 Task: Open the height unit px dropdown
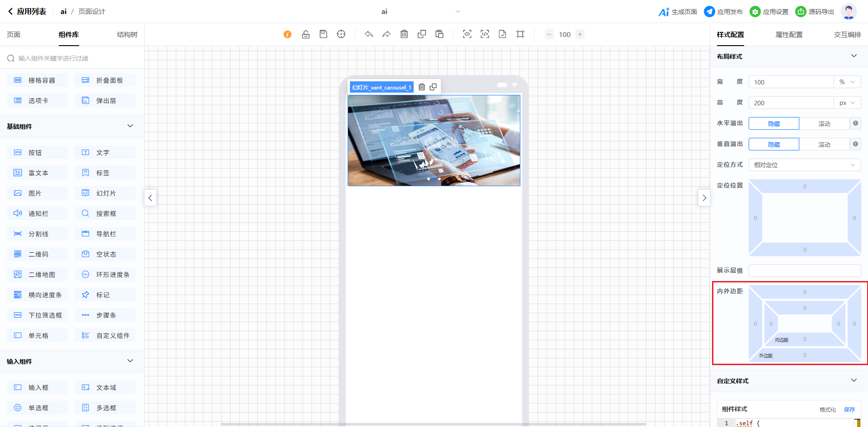tap(847, 103)
